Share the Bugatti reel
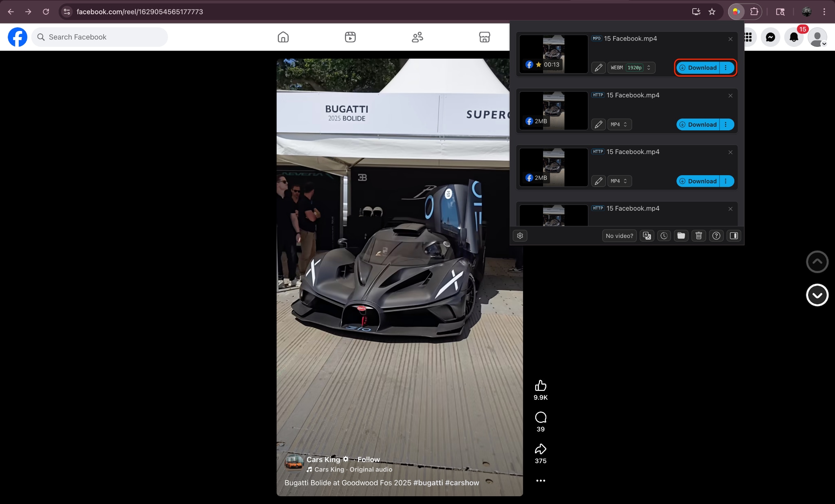This screenshot has width=835, height=504. point(541,449)
